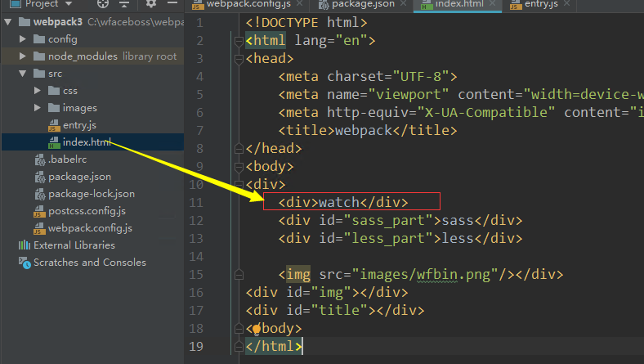Viewport: 644px width, 364px height.
Task: Click the index.html file icon in tree
Action: point(54,142)
